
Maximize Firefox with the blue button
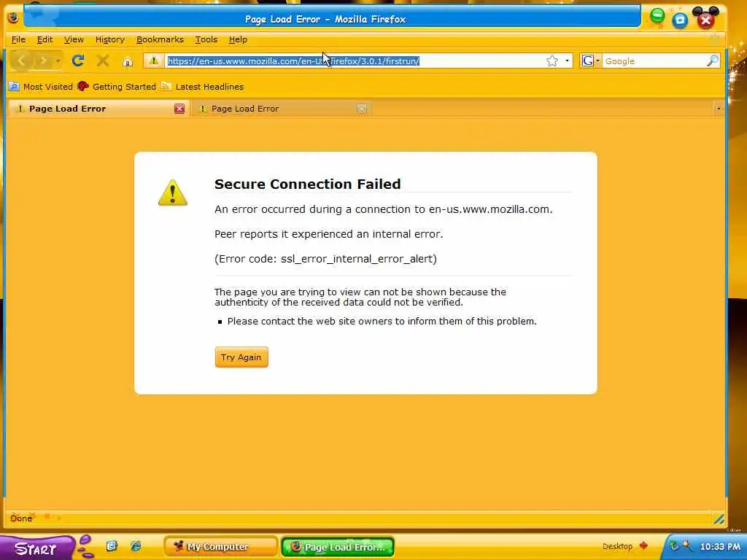point(681,20)
